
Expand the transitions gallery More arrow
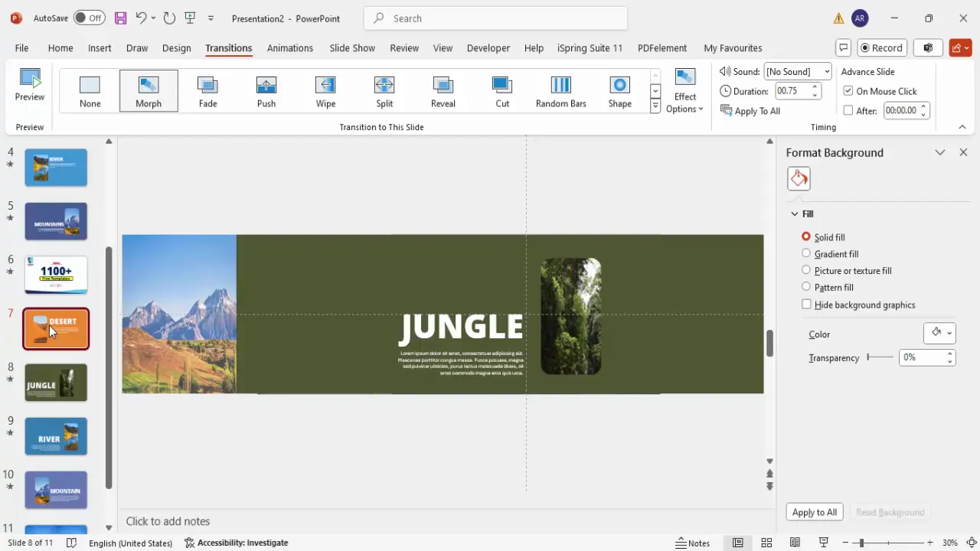(655, 107)
